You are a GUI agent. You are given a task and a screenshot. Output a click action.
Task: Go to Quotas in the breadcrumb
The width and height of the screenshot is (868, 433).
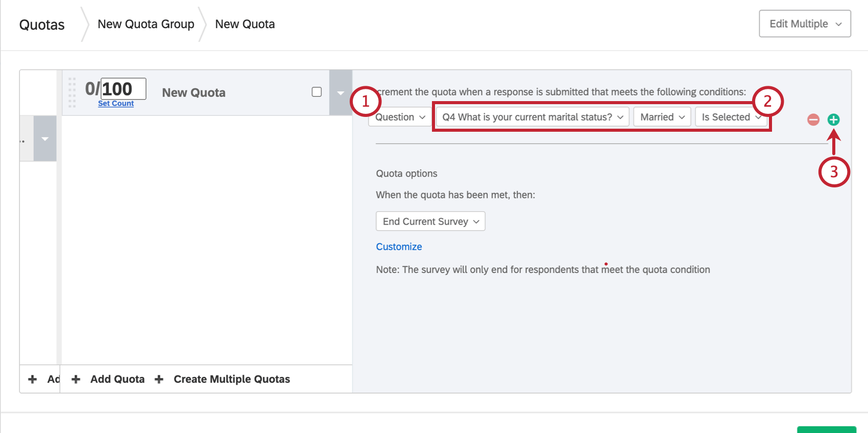point(42,25)
